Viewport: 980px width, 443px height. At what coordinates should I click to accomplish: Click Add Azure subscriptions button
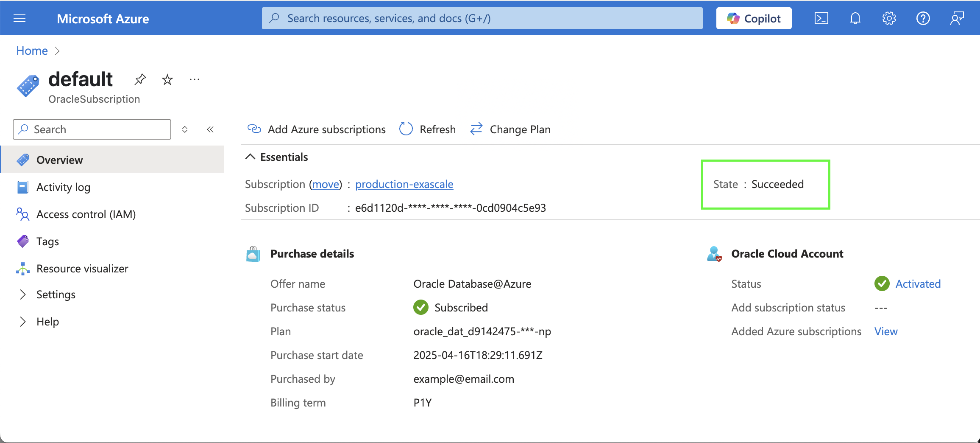316,129
